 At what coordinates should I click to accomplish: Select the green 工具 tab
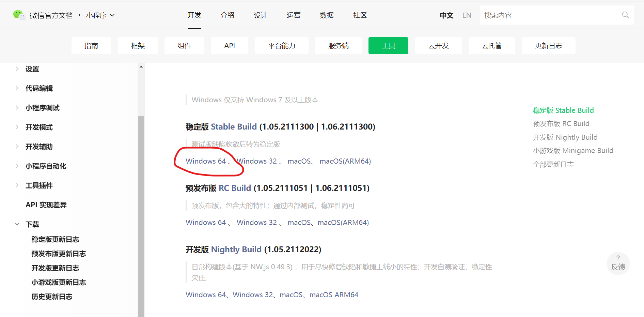(388, 46)
